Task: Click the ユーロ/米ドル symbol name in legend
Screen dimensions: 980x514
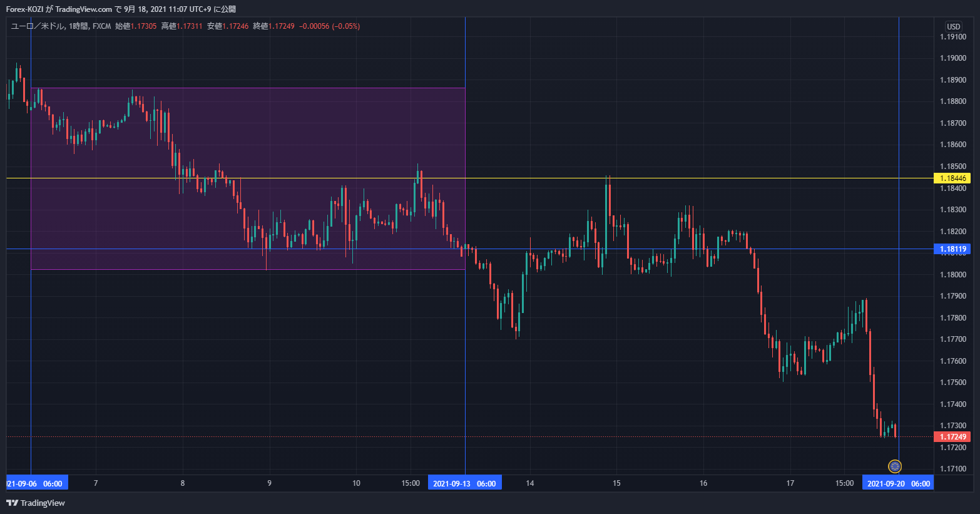Action: click(x=38, y=26)
